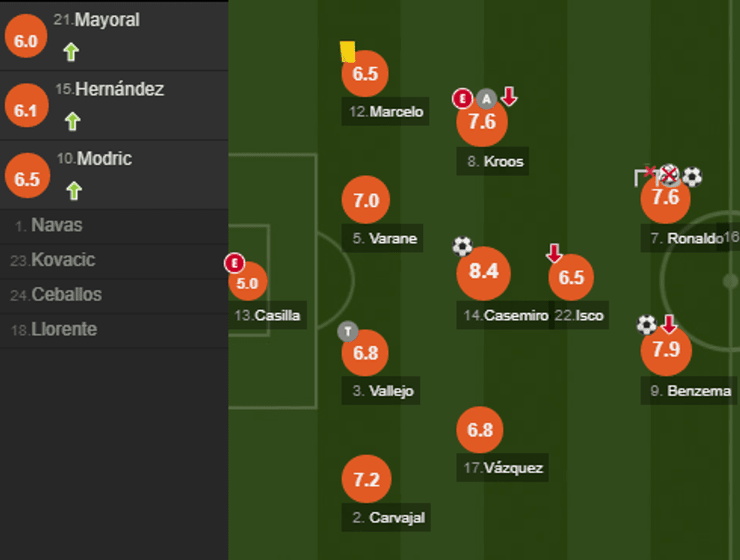The image size is (740, 560).
Task: Select Navas in the bench list
Action: 57,226
